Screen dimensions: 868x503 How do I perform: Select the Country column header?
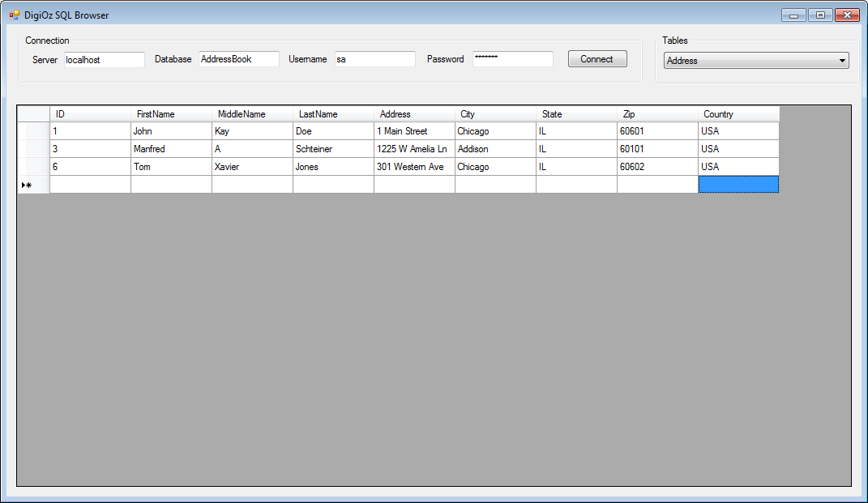[738, 114]
